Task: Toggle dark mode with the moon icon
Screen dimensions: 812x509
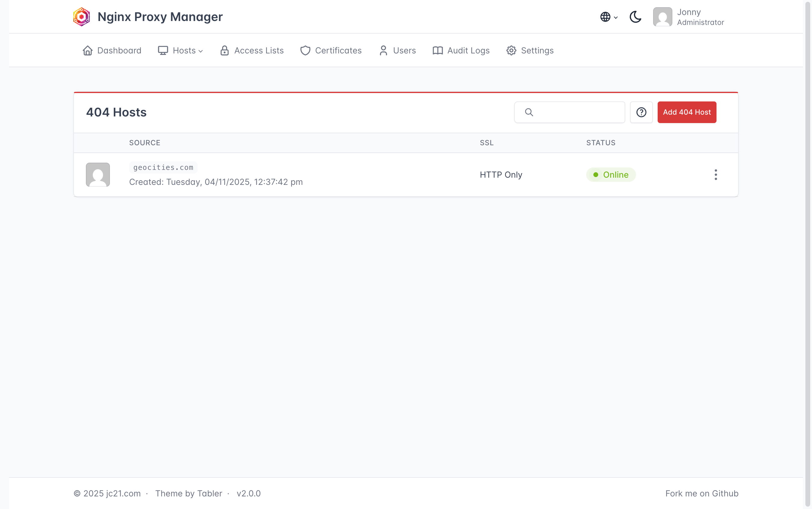Action: point(635,17)
